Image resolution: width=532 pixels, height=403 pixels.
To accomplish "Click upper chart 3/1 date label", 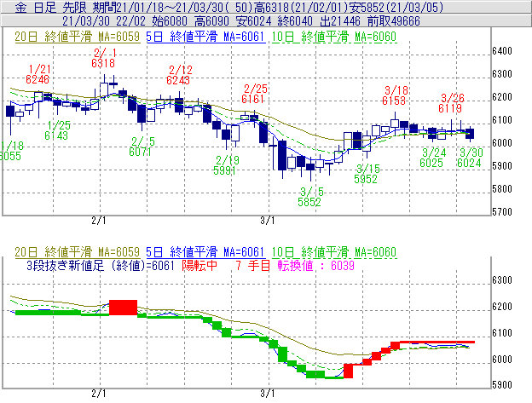I will click(x=268, y=221).
